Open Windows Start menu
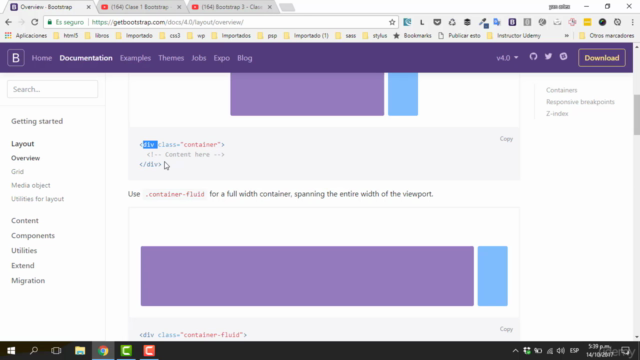 click(x=11, y=351)
